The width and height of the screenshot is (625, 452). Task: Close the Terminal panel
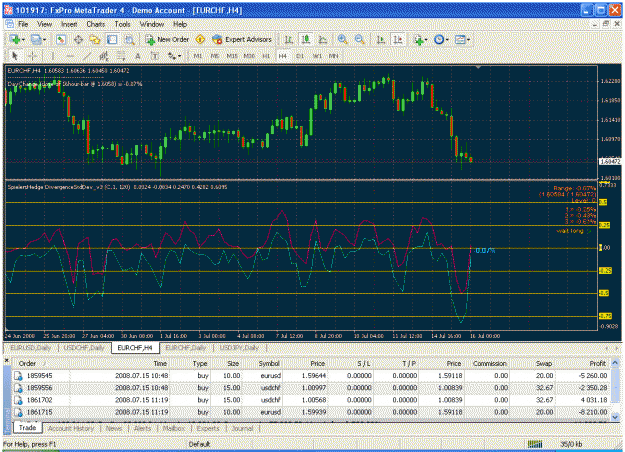6,360
